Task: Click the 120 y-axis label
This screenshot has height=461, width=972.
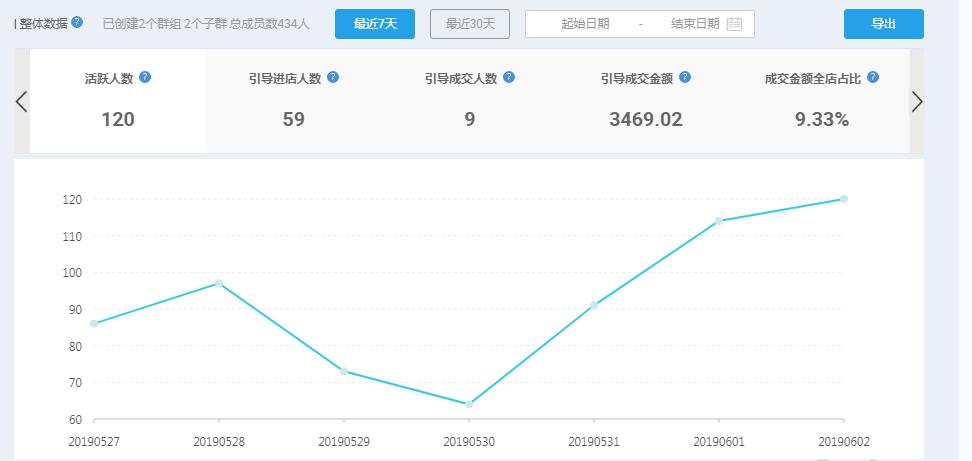Action: (72, 200)
